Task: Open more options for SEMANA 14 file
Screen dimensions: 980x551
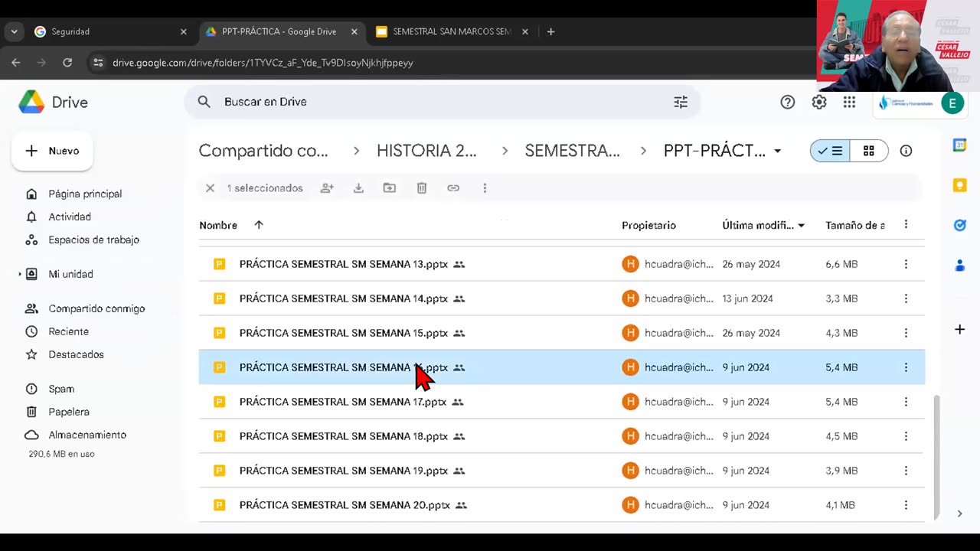Action: coord(906,298)
